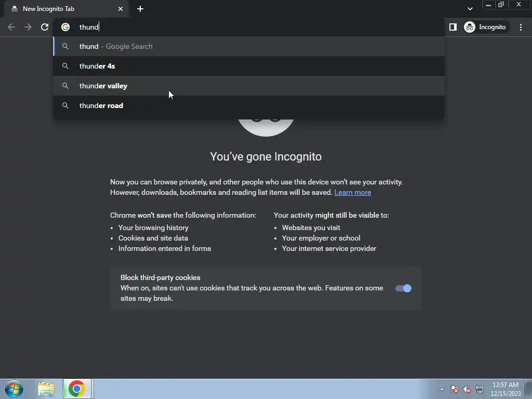Close the New Incognito Tab
Viewport: 532px width, 399px height.
click(x=121, y=9)
